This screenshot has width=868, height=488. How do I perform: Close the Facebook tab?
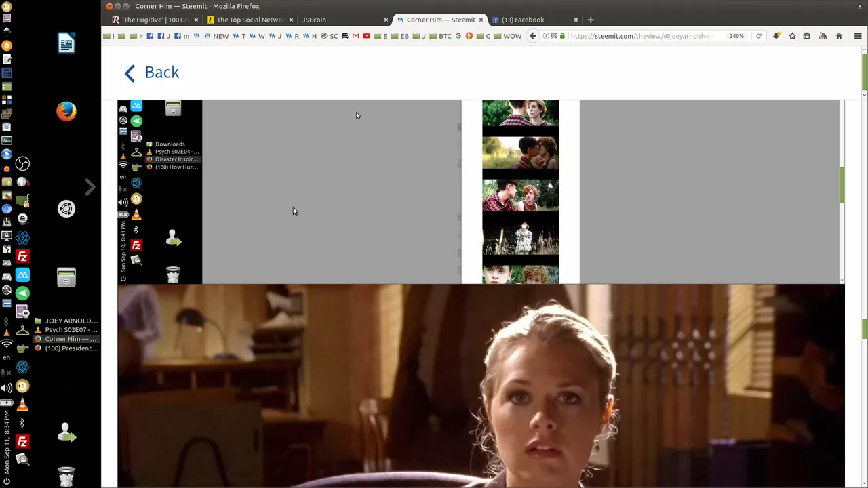(x=576, y=20)
